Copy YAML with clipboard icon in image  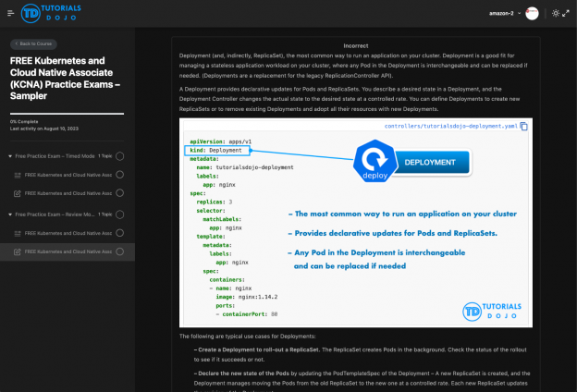(523, 127)
